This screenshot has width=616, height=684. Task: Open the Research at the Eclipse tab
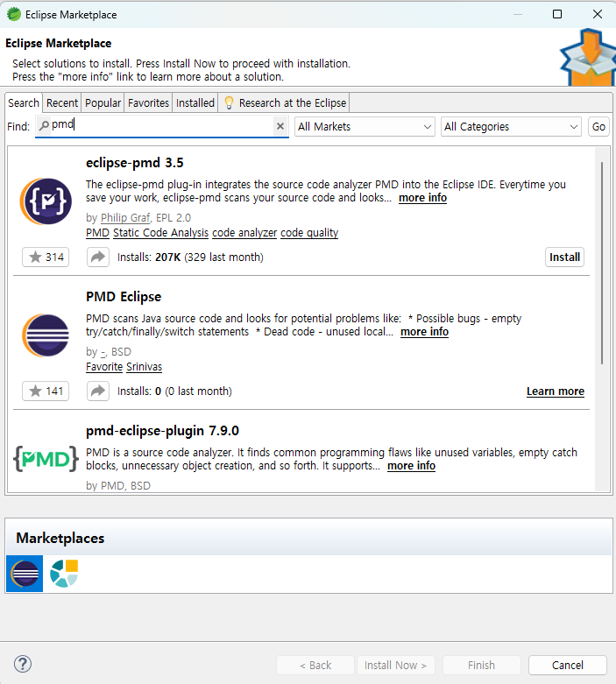click(x=284, y=103)
